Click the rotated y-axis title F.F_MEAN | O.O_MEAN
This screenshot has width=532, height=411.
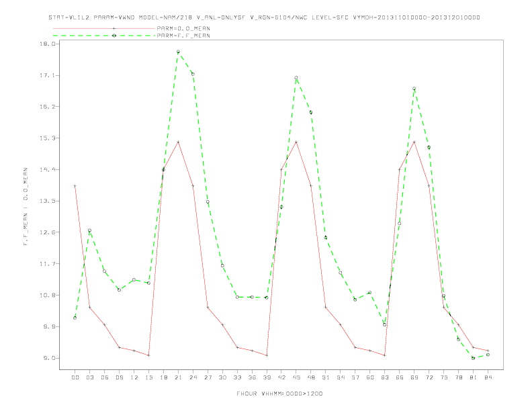(26, 207)
